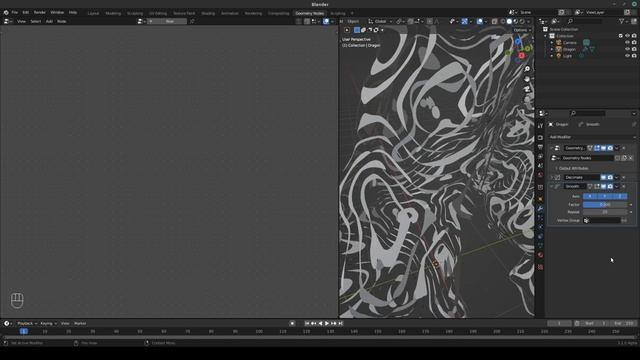The image size is (640, 360).
Task: Expand the Camera item in outliner
Action: (x=551, y=42)
